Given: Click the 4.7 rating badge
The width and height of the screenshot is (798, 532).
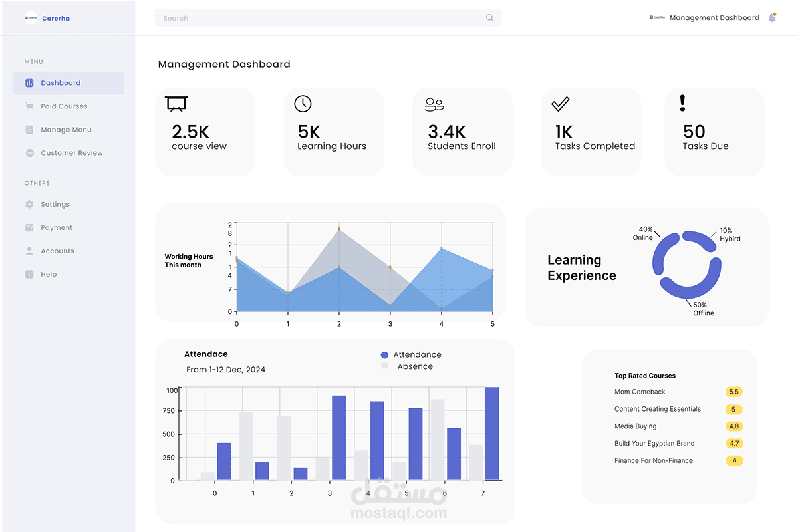Looking at the screenshot, I should coord(734,444).
